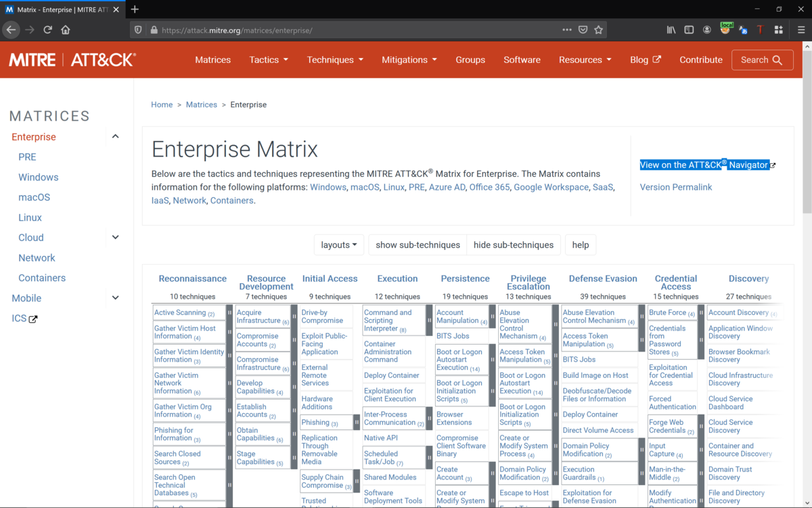The width and height of the screenshot is (812, 508).
Task: Open View on the ATT&CK Navigator link
Action: pos(704,165)
